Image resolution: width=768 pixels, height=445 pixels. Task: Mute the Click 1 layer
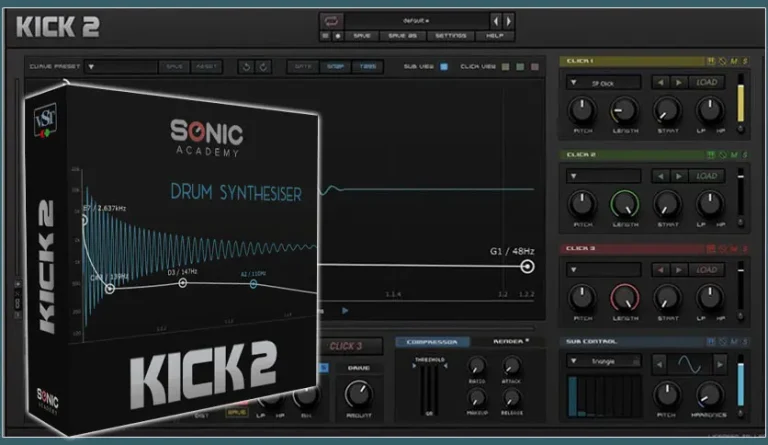(x=733, y=61)
